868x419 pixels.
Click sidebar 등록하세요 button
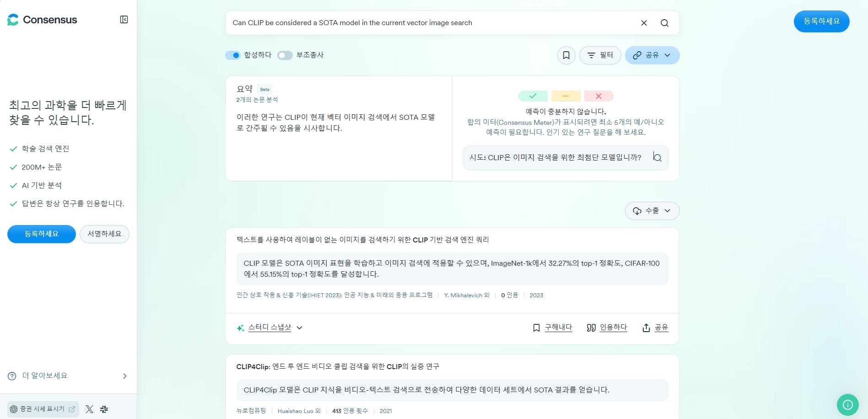[42, 234]
